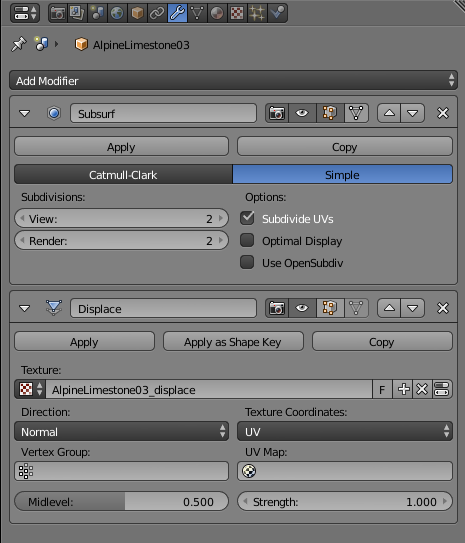465x543 pixels.
Task: Open the Scene properties tab
Action: [97, 13]
